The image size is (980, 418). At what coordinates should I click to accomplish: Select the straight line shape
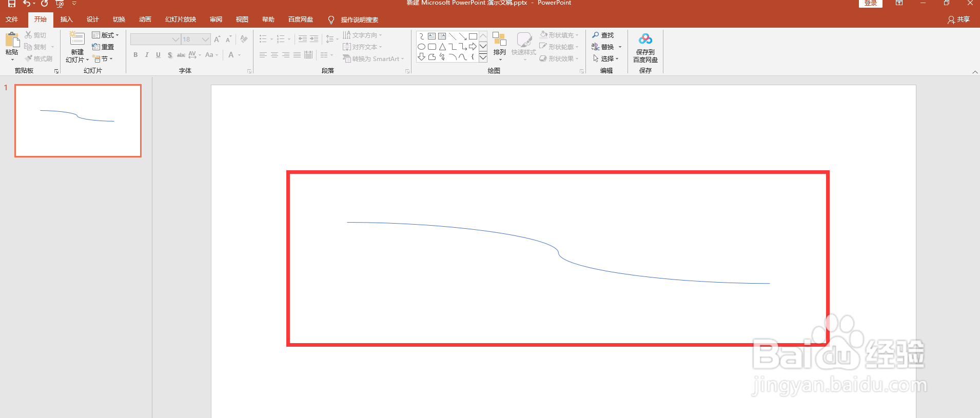[x=453, y=36]
